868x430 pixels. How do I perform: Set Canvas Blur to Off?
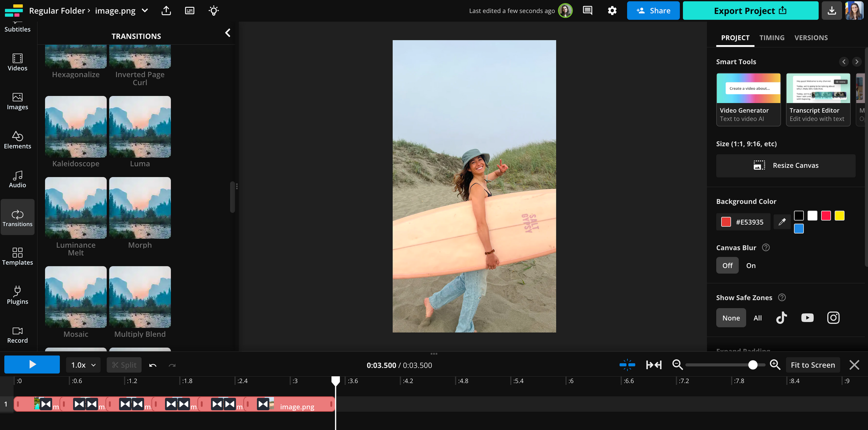click(x=727, y=266)
